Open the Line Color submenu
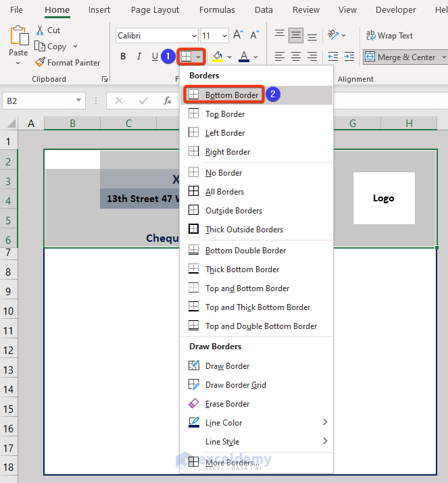Viewport: 448px width, 483px height. tap(256, 423)
